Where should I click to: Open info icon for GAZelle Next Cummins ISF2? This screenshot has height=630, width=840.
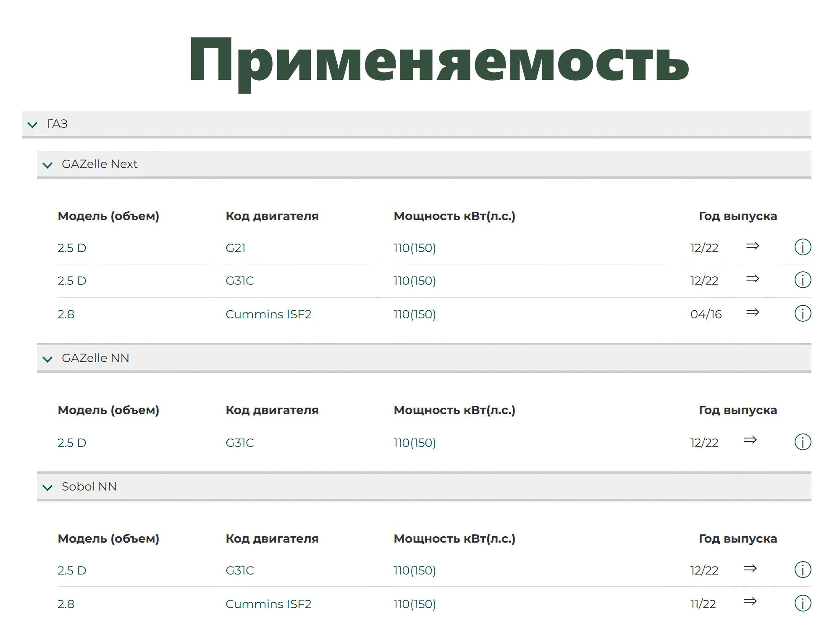pyautogui.click(x=803, y=313)
